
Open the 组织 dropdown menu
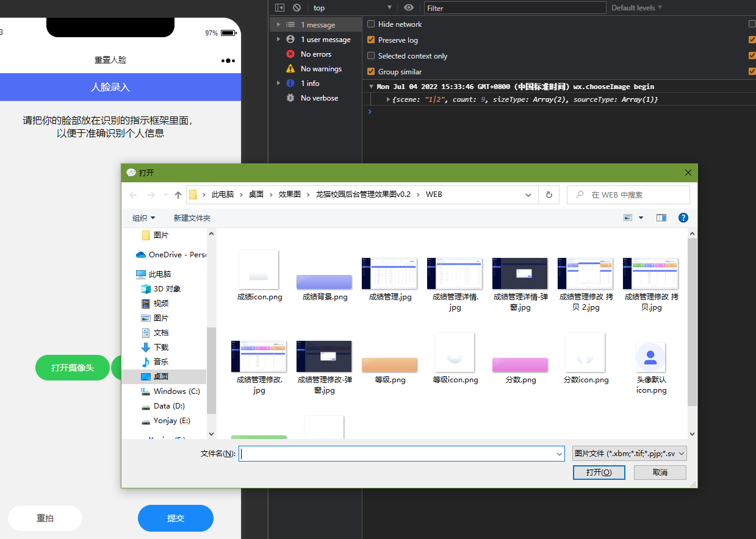click(143, 218)
